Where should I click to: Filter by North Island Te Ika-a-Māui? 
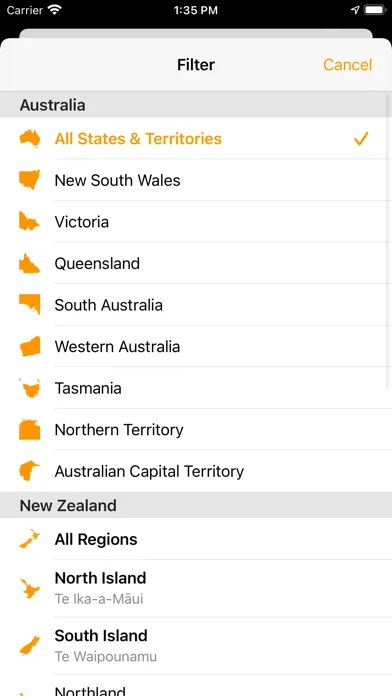pos(196,588)
